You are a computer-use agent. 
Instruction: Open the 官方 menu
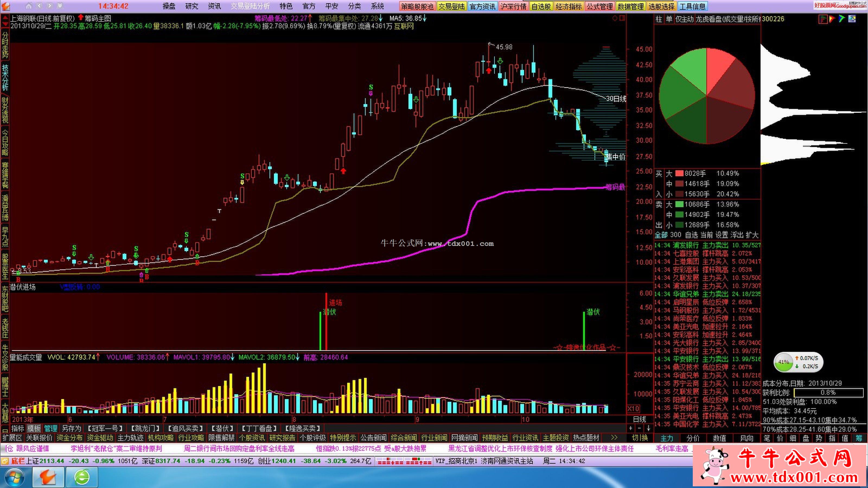(x=309, y=6)
